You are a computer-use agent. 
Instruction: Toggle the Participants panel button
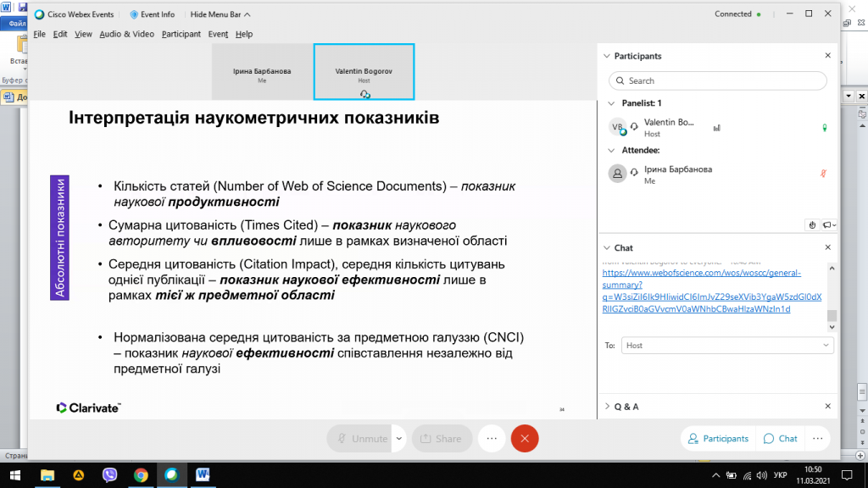(718, 438)
